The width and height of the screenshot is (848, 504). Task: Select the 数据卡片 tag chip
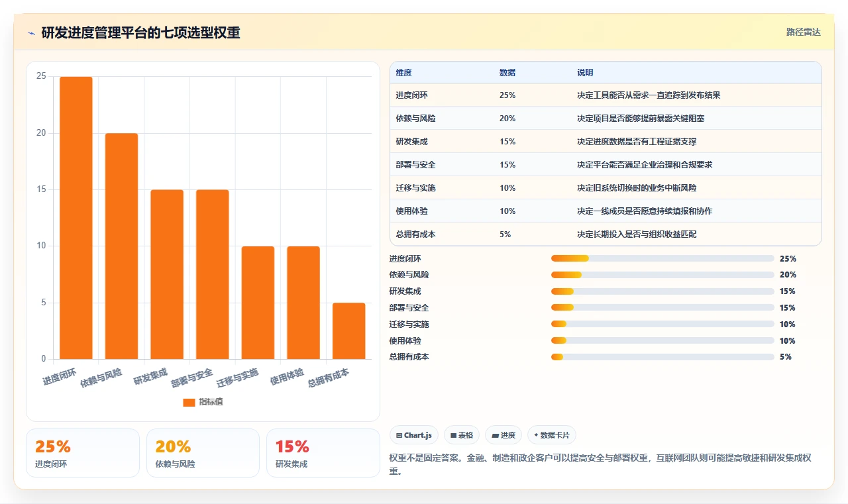coord(552,435)
